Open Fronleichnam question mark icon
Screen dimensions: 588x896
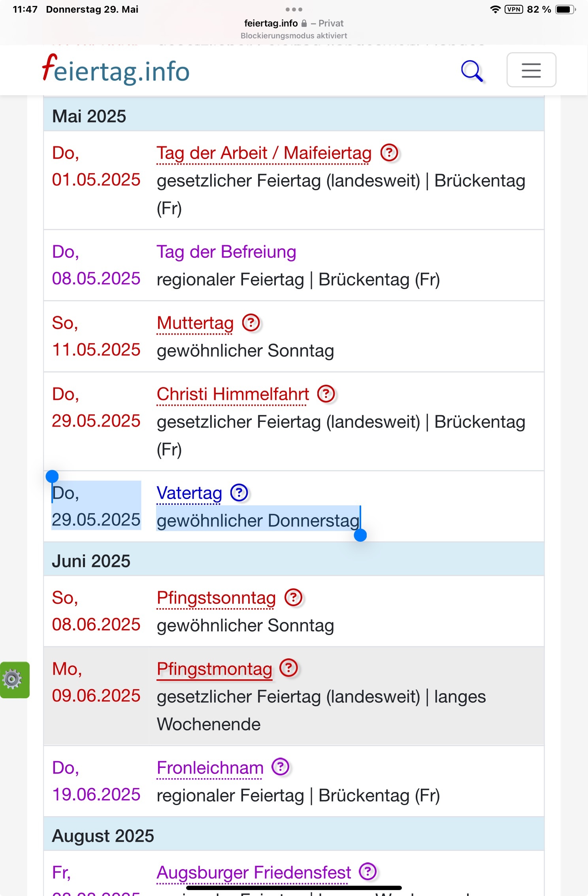tap(281, 767)
